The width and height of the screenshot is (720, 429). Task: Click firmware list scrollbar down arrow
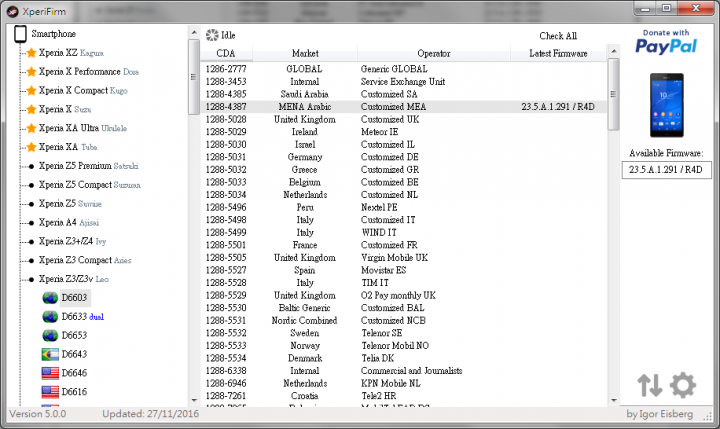(613, 401)
